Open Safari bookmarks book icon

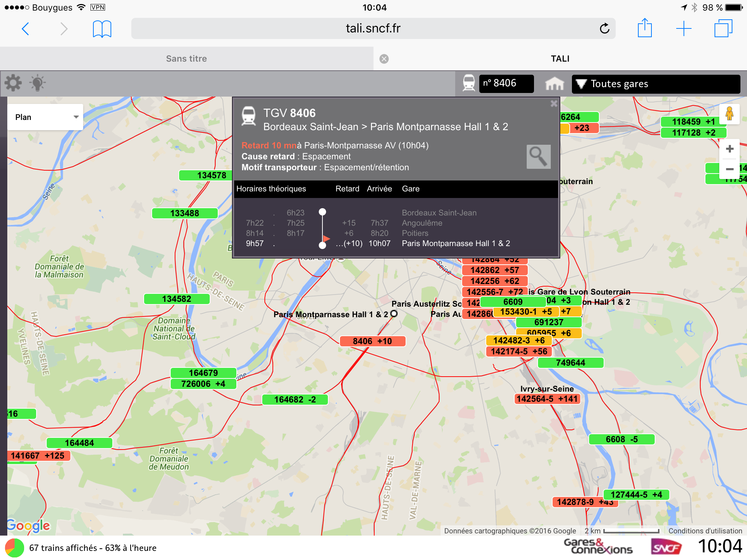click(102, 29)
